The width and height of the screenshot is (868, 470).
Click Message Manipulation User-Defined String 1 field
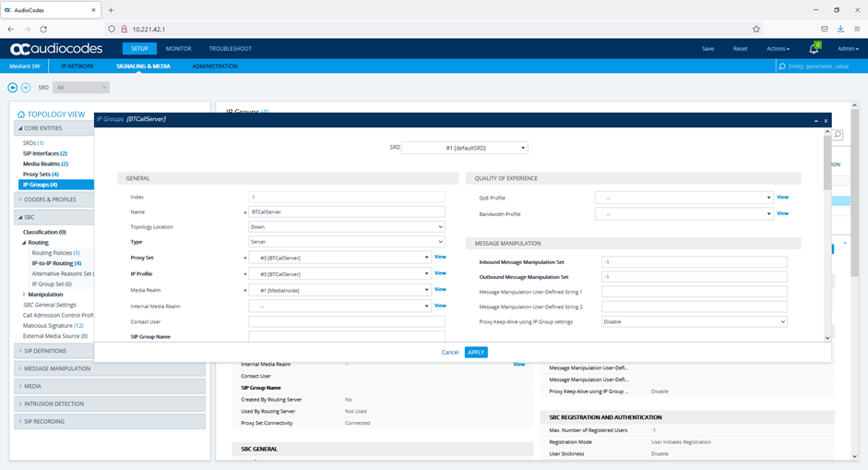click(x=695, y=292)
